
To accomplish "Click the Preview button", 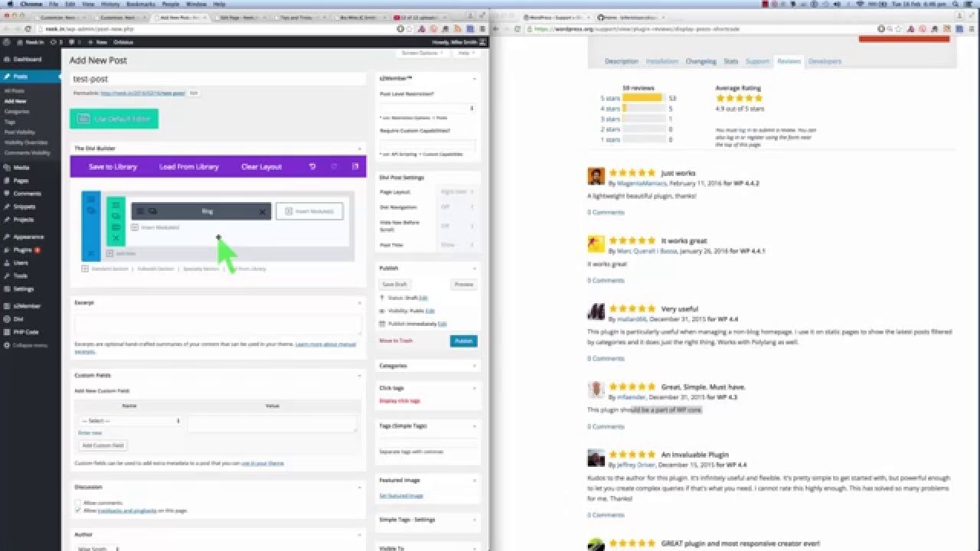I will (x=463, y=284).
